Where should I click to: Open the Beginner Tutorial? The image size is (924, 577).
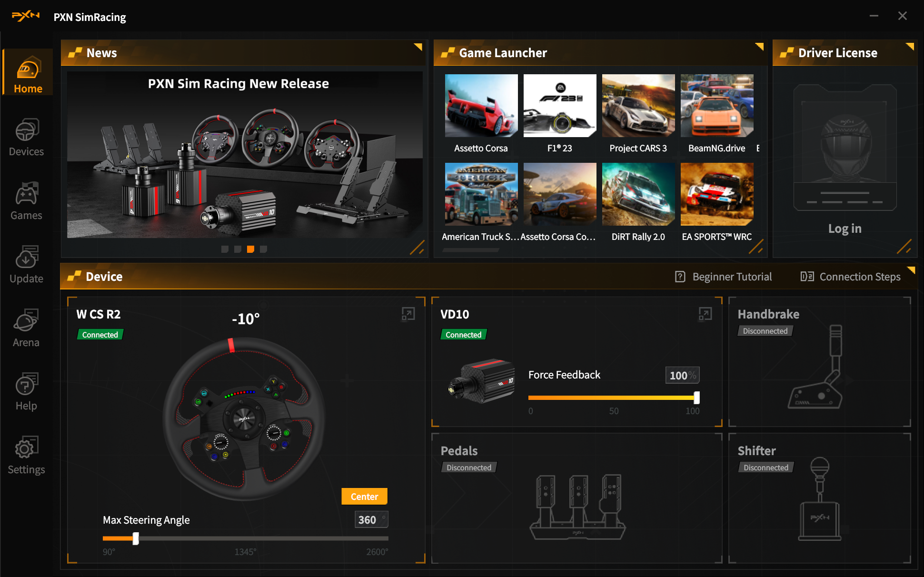tap(724, 277)
